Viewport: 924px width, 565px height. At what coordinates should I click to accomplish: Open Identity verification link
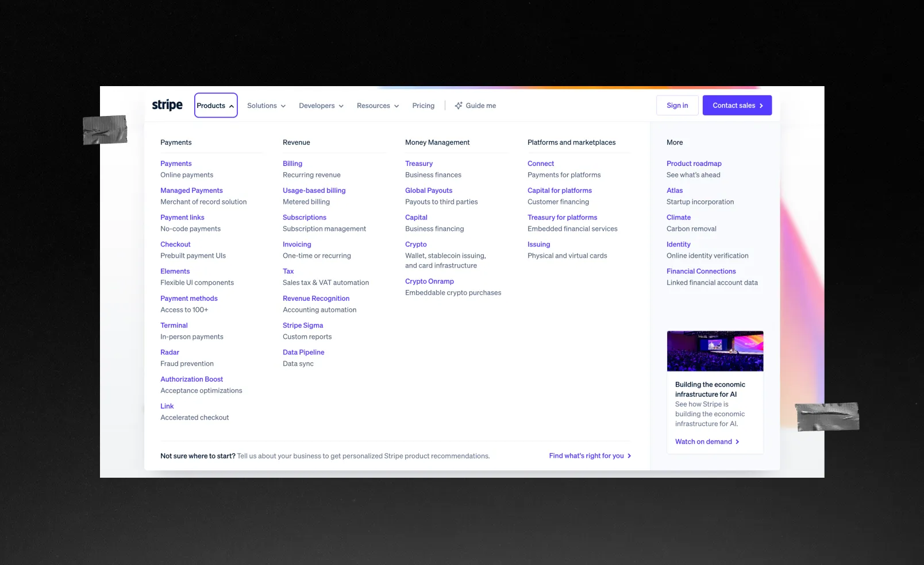click(x=679, y=245)
